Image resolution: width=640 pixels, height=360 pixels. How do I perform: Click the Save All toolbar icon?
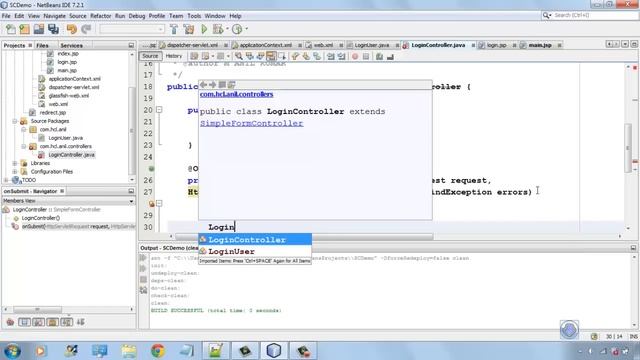[x=53, y=29]
